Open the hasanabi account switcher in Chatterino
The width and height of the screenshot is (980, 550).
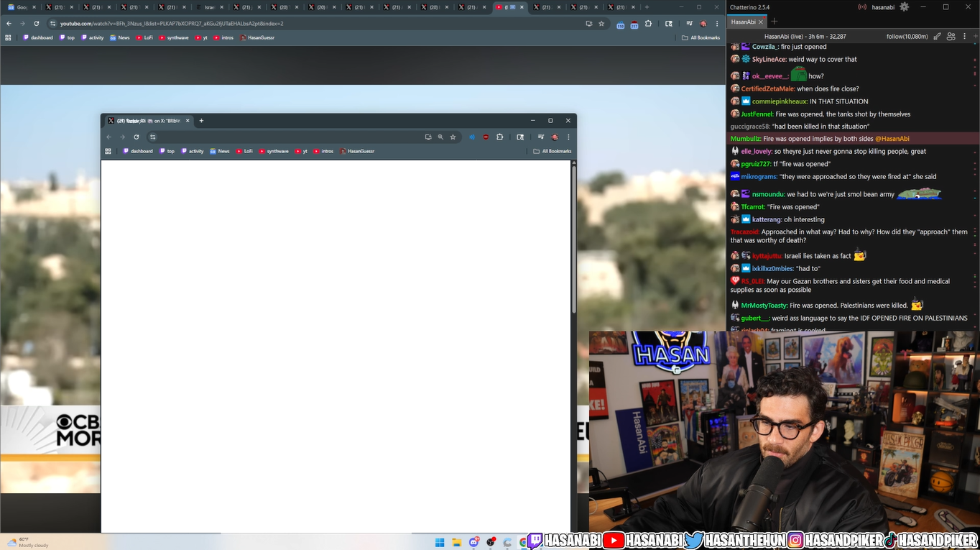click(x=884, y=7)
